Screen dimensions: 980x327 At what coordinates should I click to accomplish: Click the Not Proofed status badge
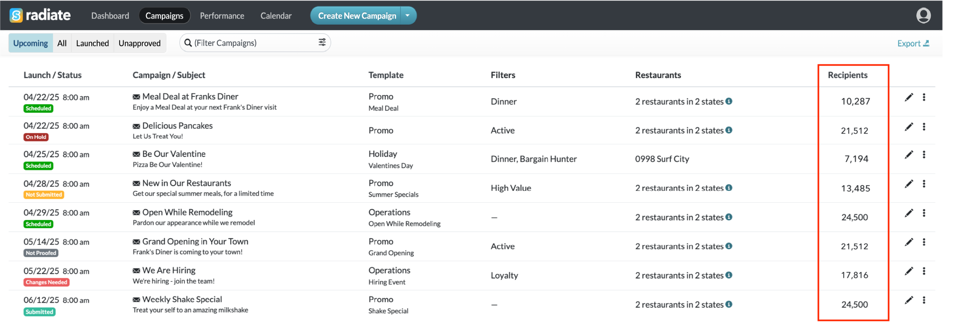tap(41, 253)
